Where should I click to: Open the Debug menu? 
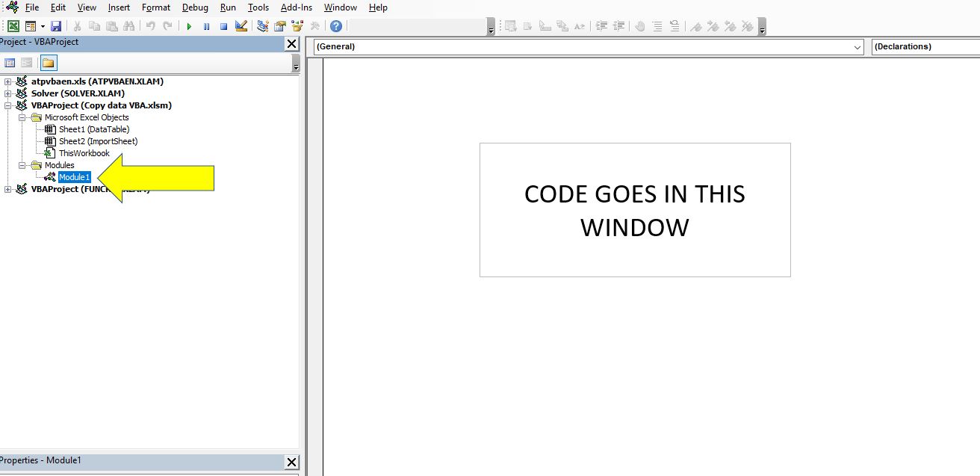click(x=195, y=7)
